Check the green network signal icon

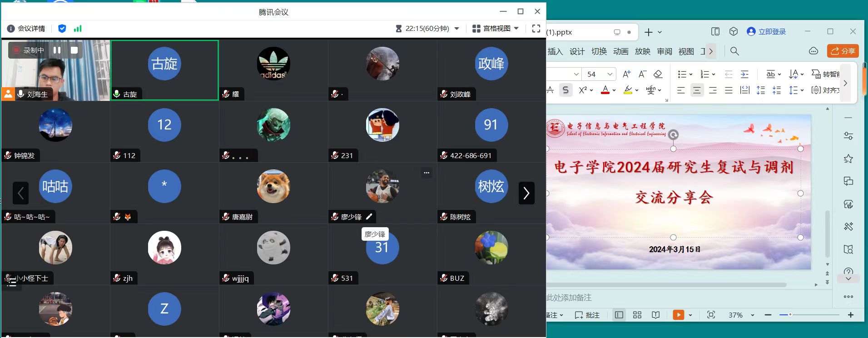coord(78,29)
